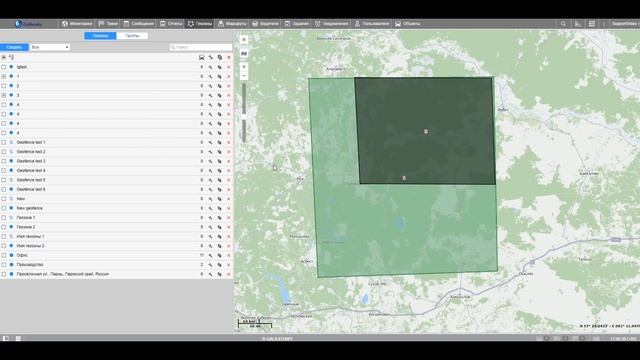Click the header delete (red X) icon
Viewport: 640px width, 360px height.
(229, 58)
